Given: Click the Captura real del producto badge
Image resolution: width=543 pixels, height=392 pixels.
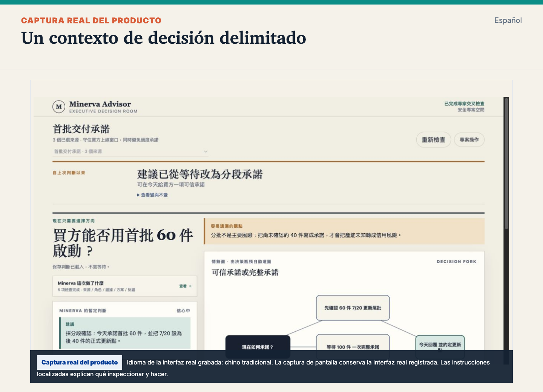Looking at the screenshot, I should click(x=80, y=363).
